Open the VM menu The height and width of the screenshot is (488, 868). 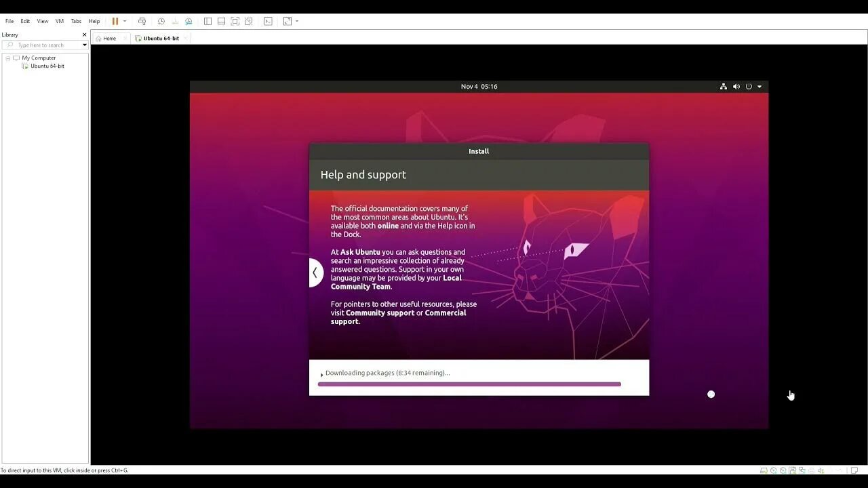[60, 21]
